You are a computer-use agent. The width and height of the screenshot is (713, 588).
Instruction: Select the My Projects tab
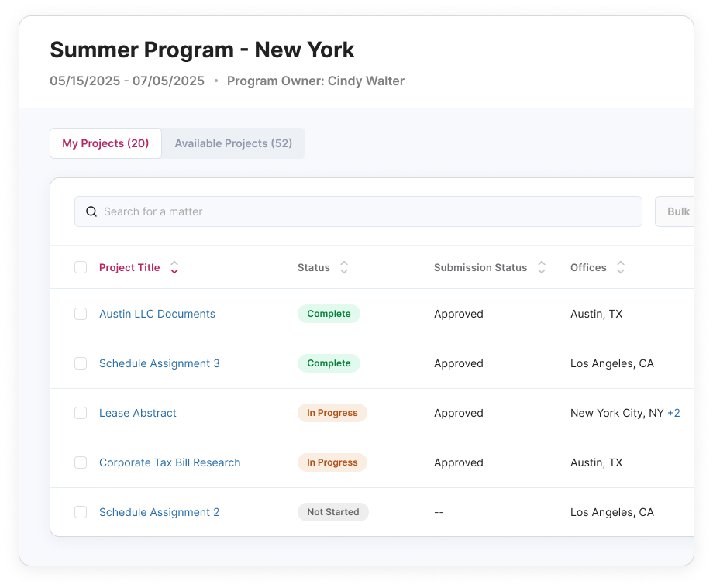(105, 143)
